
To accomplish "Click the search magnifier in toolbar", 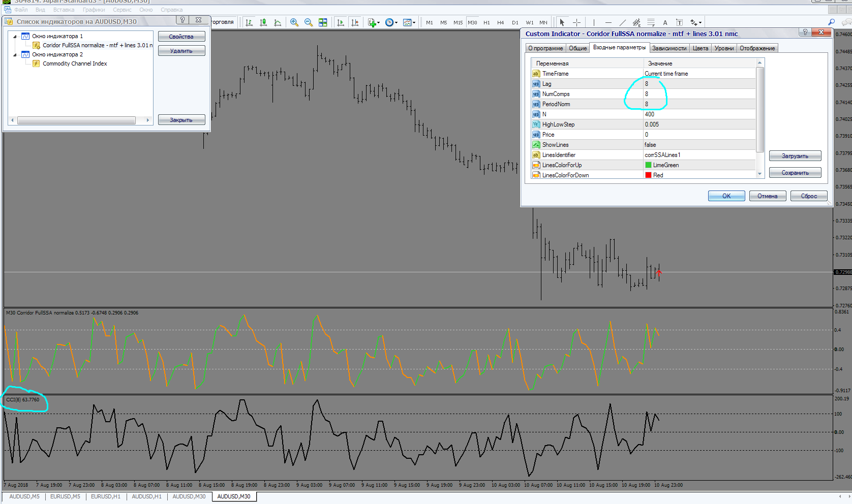I will click(832, 22).
